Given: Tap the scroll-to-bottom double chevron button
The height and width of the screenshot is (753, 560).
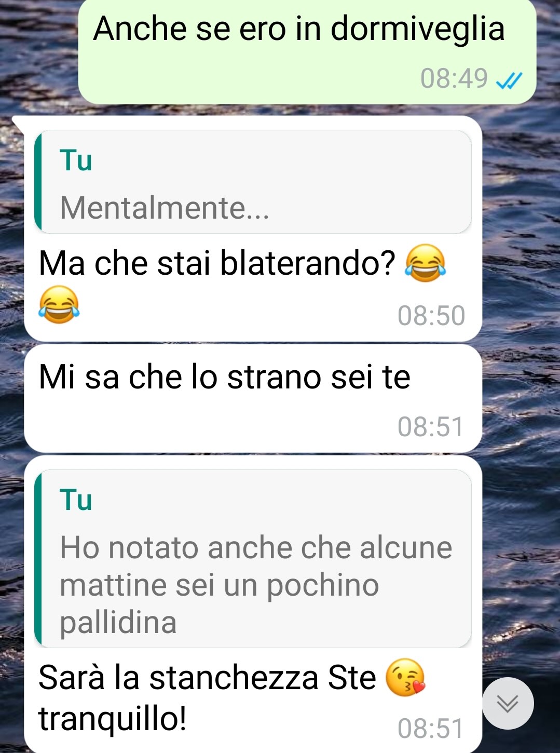Looking at the screenshot, I should click(508, 703).
